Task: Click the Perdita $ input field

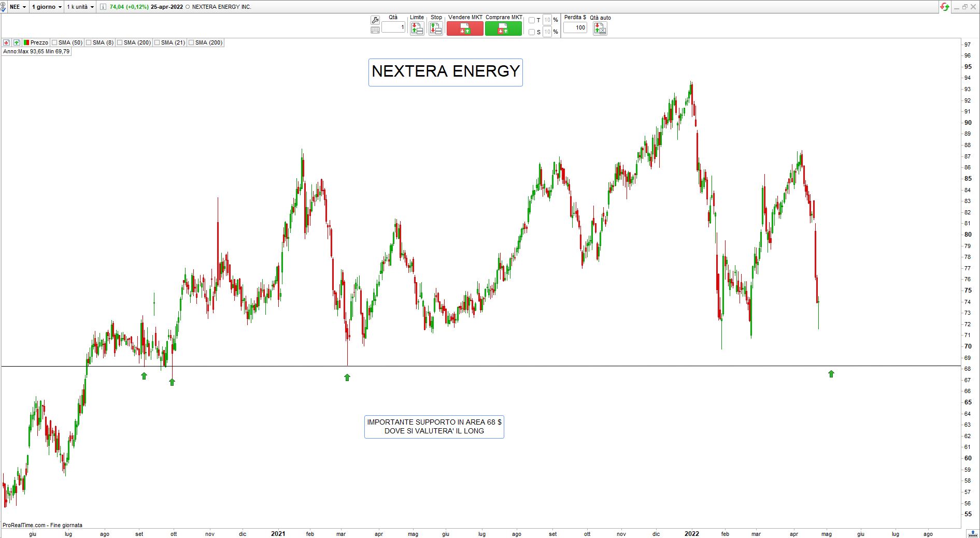Action: tap(575, 27)
